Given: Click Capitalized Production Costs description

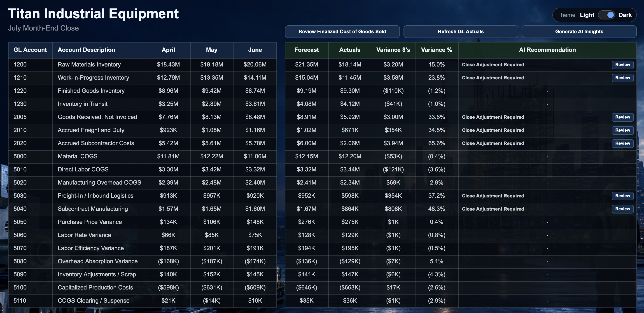Looking at the screenshot, I should click(95, 287).
